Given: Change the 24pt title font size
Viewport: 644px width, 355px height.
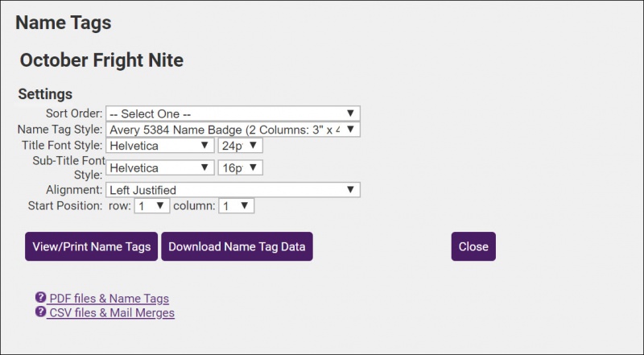Looking at the screenshot, I should pos(240,146).
